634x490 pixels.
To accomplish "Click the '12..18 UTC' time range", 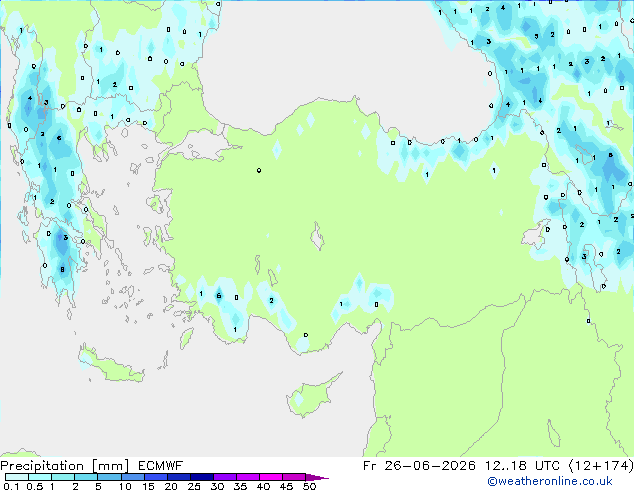I will [522, 466].
